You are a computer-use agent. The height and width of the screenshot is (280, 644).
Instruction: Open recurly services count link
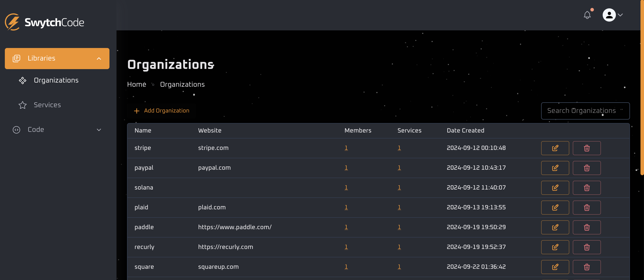point(399,247)
